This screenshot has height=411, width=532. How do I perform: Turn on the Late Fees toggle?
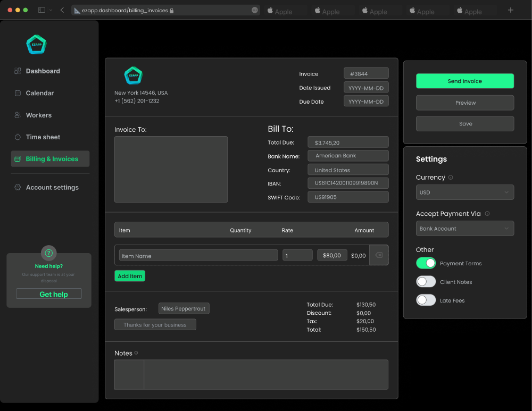[x=426, y=300]
